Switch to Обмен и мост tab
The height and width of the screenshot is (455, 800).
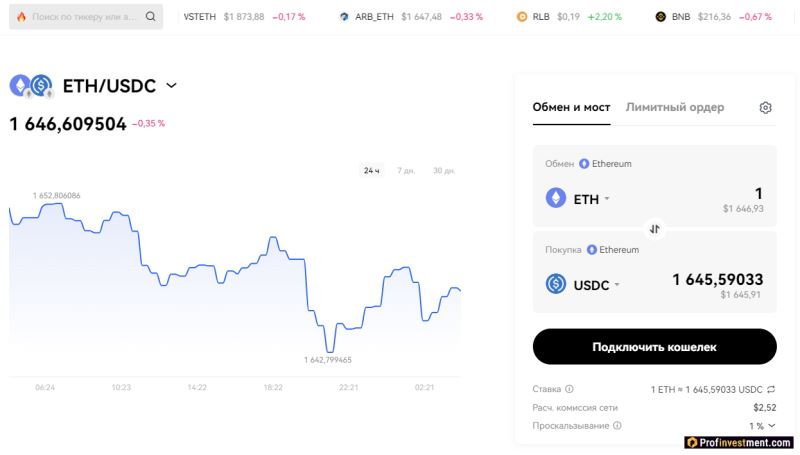coord(571,108)
